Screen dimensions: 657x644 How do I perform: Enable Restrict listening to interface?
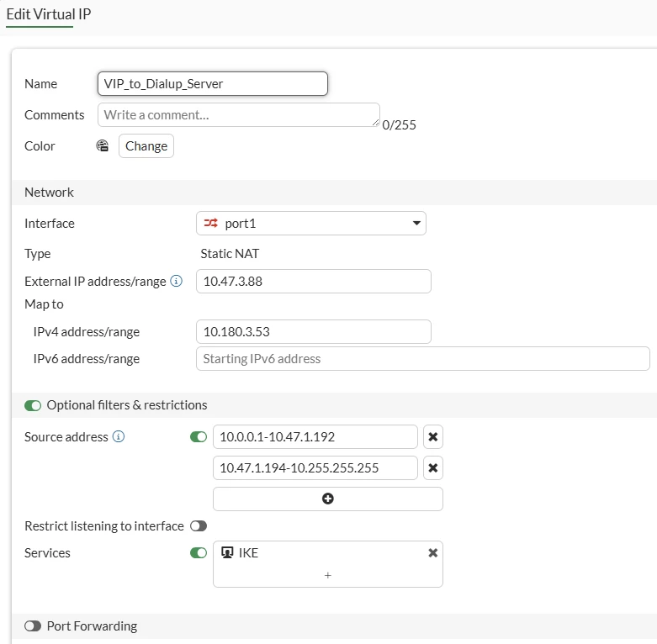point(199,526)
